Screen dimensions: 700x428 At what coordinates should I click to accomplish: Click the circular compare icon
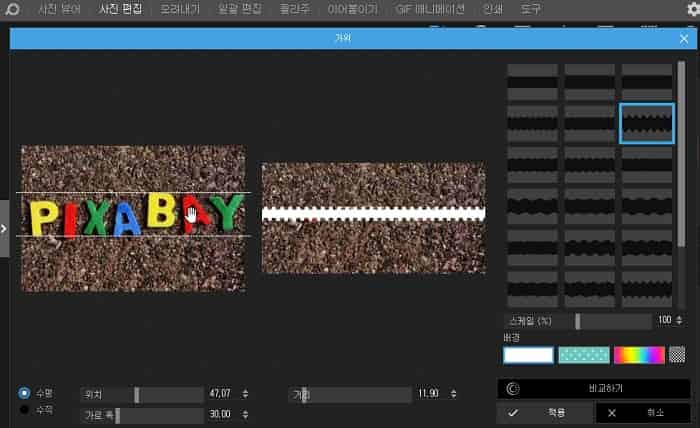pos(513,389)
